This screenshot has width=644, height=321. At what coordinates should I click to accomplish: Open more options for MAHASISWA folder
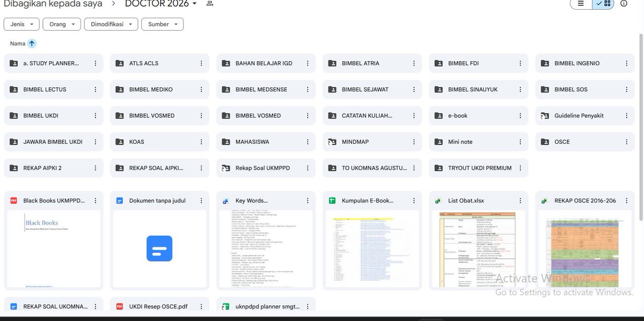[x=308, y=142]
